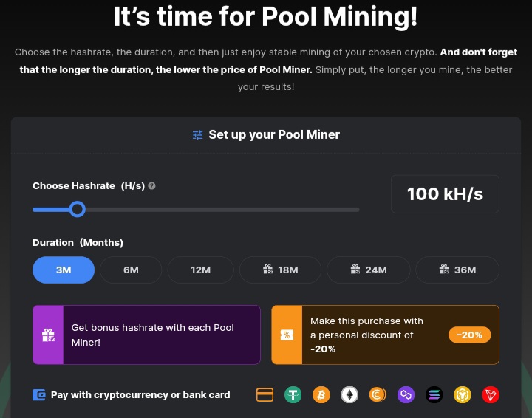
Task: Select the 3M duration option
Action: 64,270
